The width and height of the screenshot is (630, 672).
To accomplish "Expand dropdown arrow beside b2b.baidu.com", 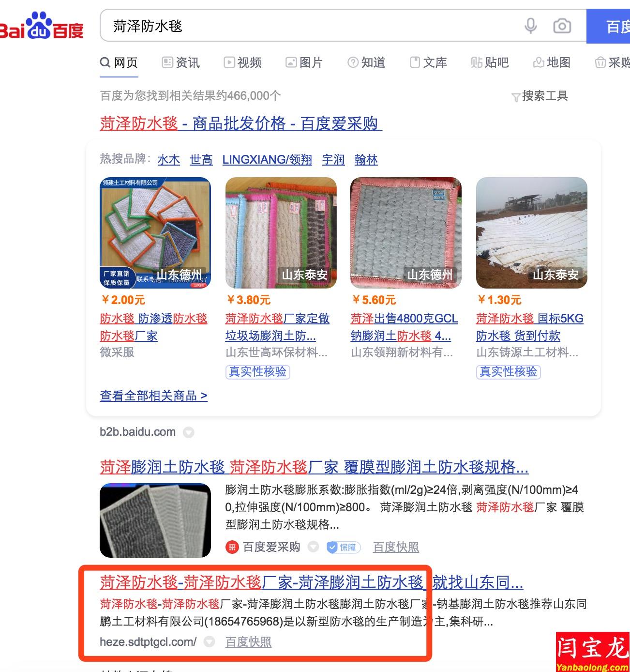I will click(189, 432).
